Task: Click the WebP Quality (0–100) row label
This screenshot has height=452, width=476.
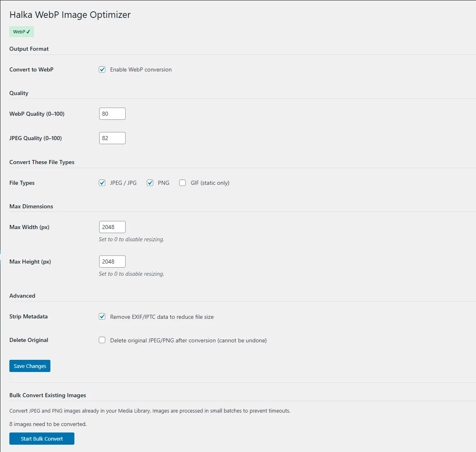Action: [x=37, y=114]
